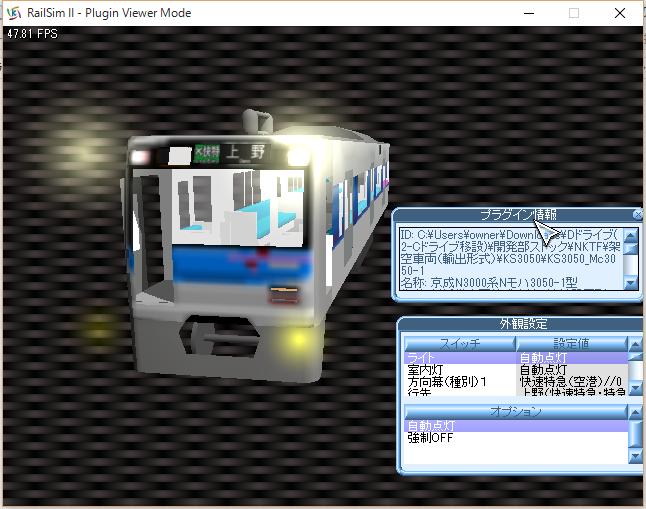Click scroll-up arrow in プラグイン情報 text box
The width and height of the screenshot is (646, 509).
pyautogui.click(x=631, y=235)
